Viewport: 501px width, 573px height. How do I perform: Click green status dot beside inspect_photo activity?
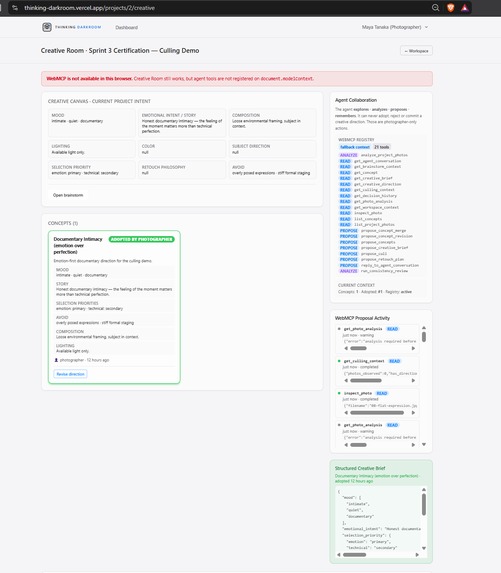coord(339,393)
